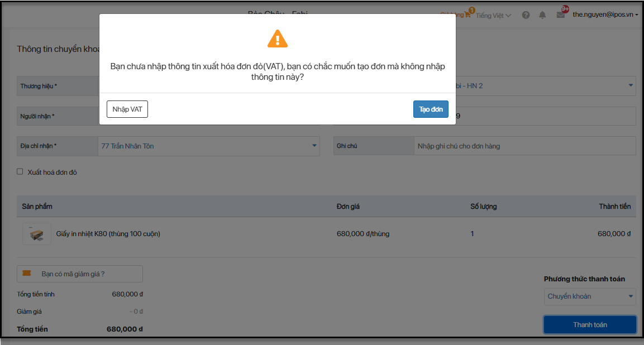Viewport: 644px width, 345px height.
Task: Open the the.nguyen@ipos.vn account menu
Action: pos(605,15)
